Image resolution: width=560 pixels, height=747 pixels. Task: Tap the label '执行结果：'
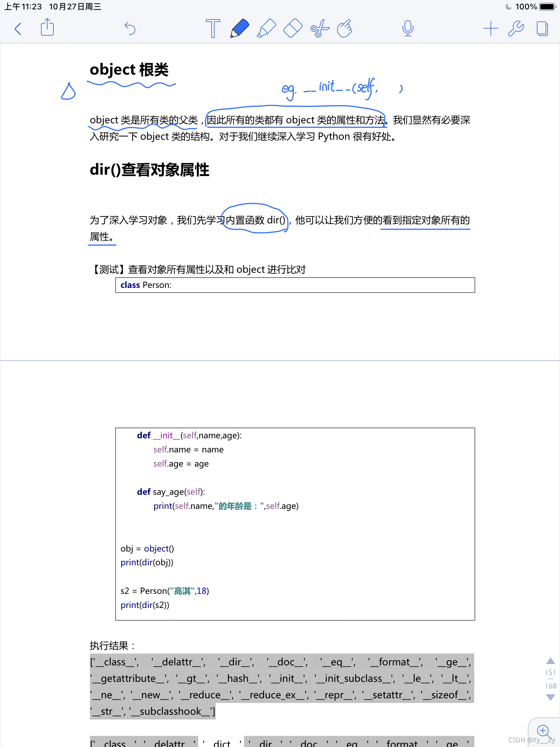pyautogui.click(x=113, y=646)
